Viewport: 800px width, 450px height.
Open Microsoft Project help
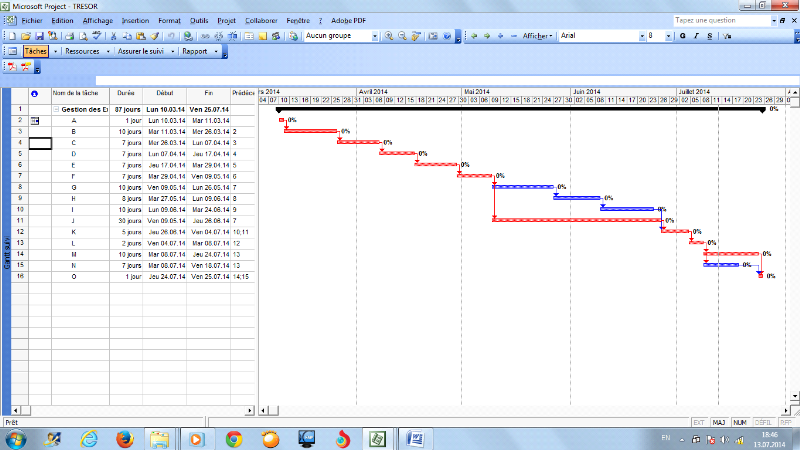coord(447,36)
